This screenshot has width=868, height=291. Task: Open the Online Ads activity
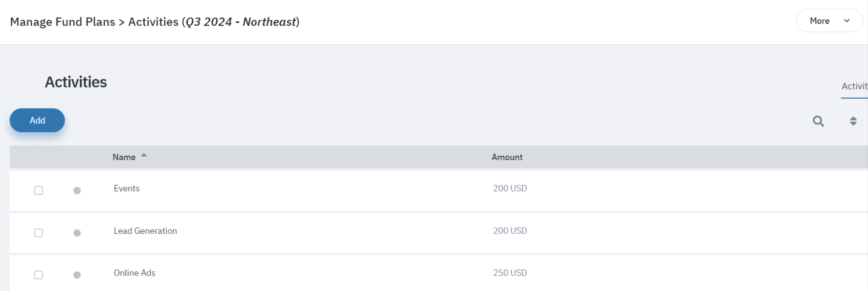point(134,273)
